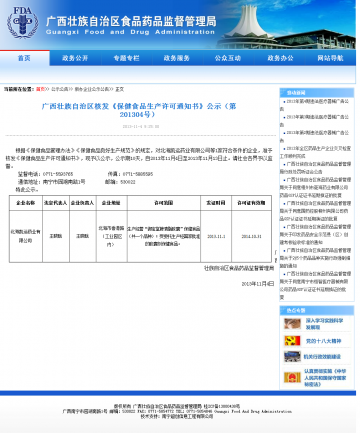Select the 企业负责人 table header
This screenshot has width=360, height=433.
(x=83, y=203)
